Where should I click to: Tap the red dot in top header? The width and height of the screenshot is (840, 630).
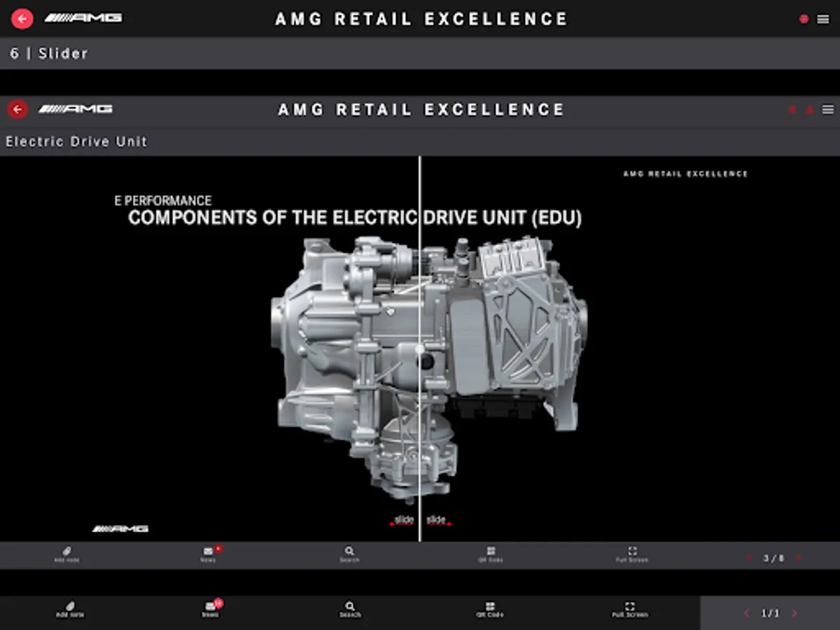click(x=804, y=19)
